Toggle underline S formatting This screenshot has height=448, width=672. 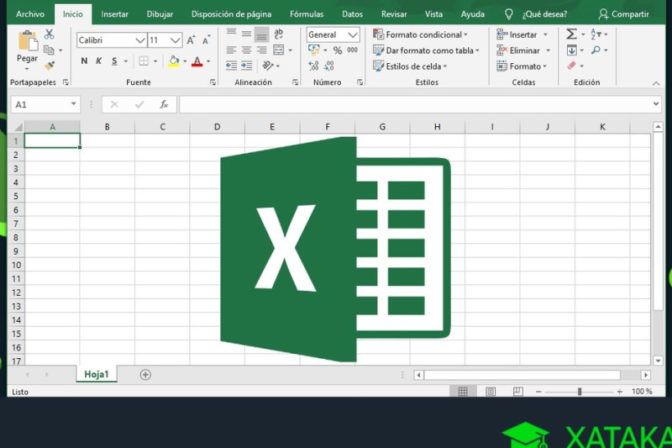pos(114,61)
